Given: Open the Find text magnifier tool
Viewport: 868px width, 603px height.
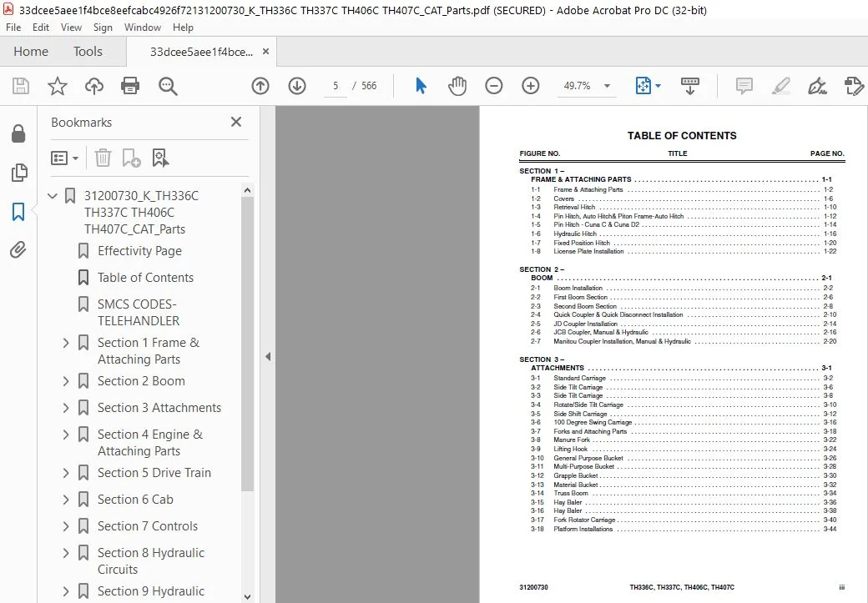Looking at the screenshot, I should [168, 86].
